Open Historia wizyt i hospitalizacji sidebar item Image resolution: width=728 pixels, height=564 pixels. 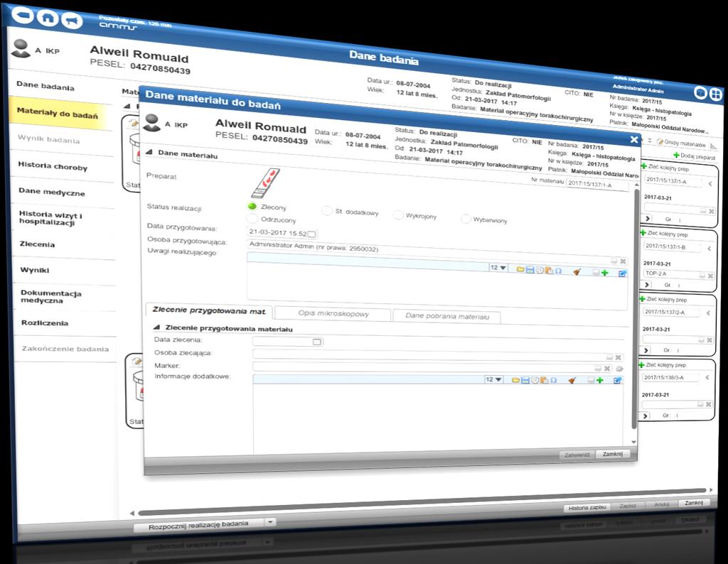(50, 218)
